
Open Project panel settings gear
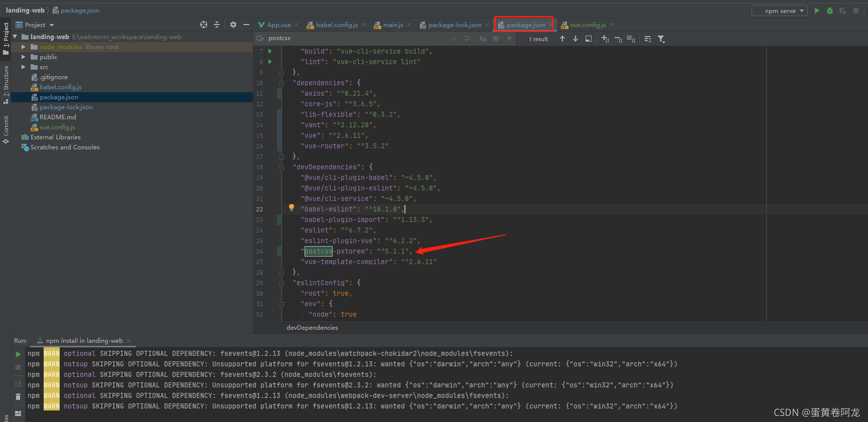(233, 25)
